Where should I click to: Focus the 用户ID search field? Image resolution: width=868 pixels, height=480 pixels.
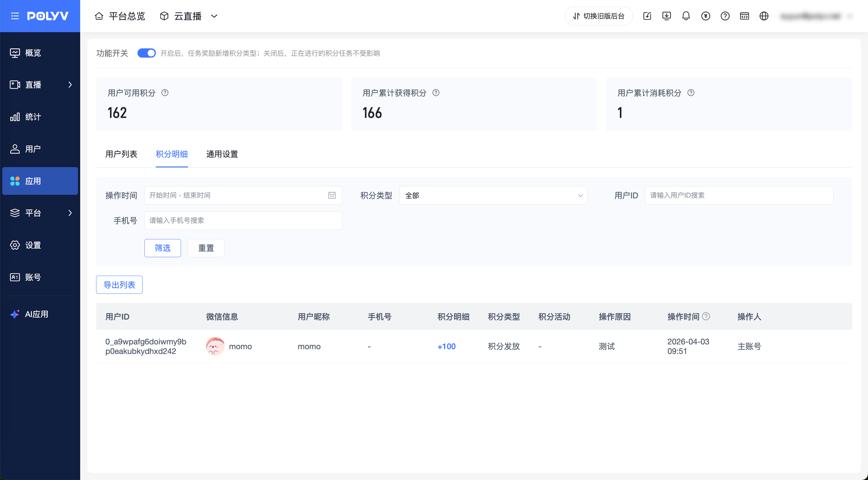(739, 195)
